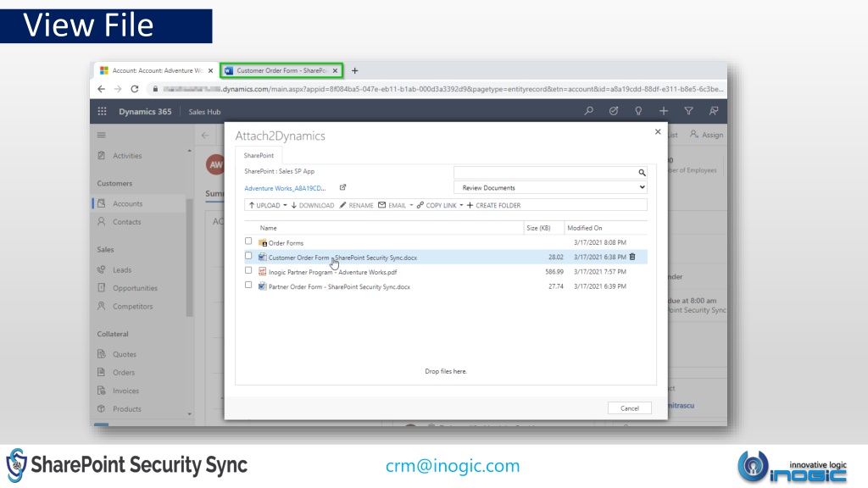Expand the Upload dropdown arrow

tap(285, 205)
